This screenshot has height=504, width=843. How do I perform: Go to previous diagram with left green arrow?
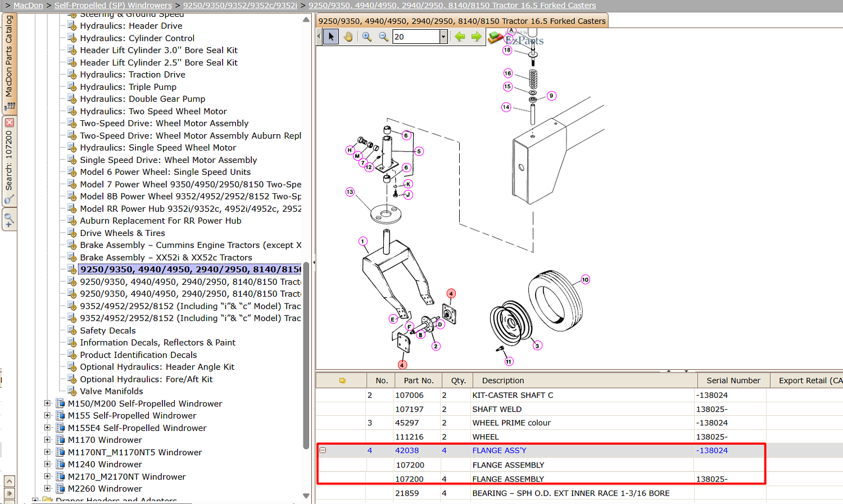tap(460, 37)
